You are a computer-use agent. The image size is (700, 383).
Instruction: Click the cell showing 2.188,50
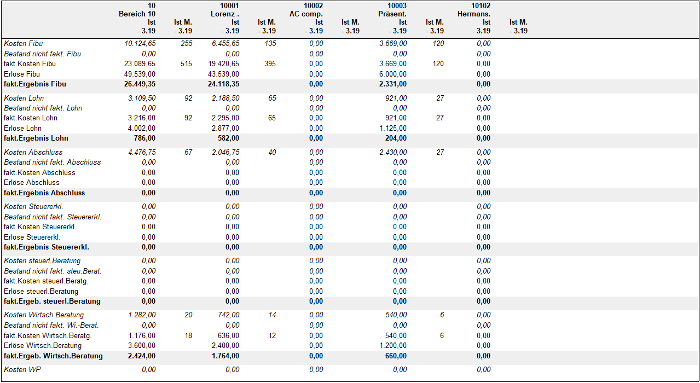pyautogui.click(x=226, y=98)
